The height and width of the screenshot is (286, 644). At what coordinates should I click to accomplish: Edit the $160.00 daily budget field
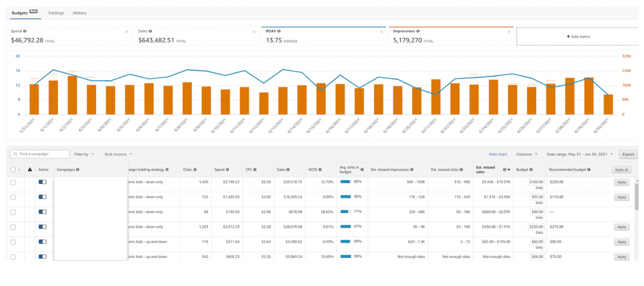point(536,182)
